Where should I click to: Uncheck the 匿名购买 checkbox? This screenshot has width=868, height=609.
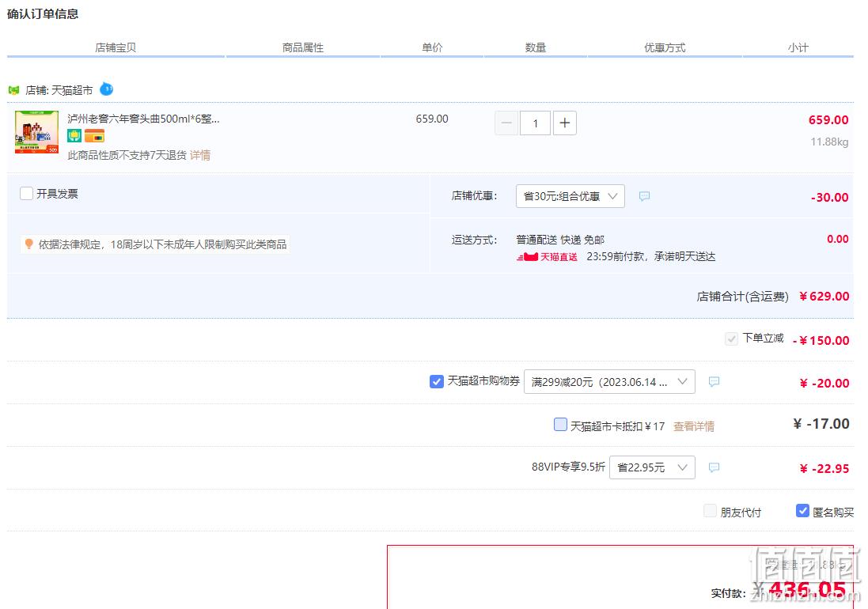coord(802,511)
